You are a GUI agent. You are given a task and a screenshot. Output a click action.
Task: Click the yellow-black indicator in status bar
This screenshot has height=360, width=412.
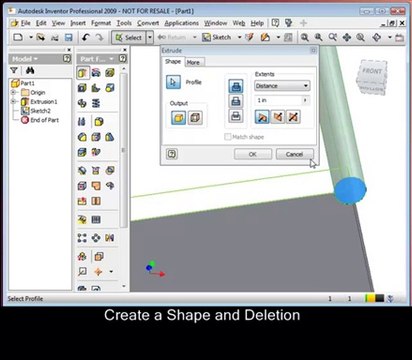[x=374, y=298]
